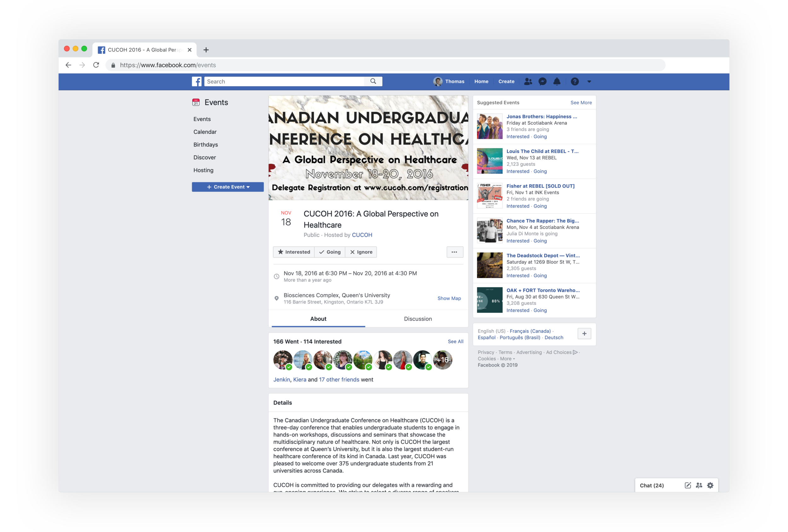Select Discover in the sidebar
Image resolution: width=788 pixels, height=532 pixels.
point(205,157)
